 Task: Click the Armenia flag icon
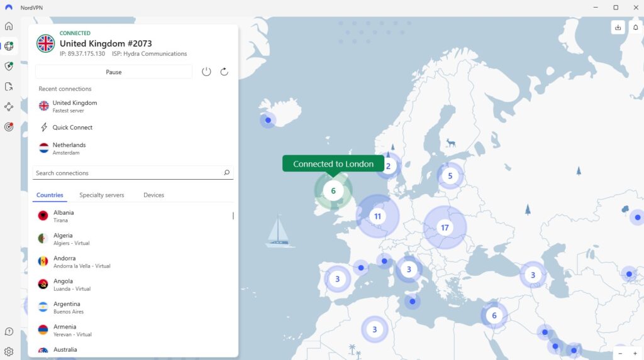click(43, 330)
